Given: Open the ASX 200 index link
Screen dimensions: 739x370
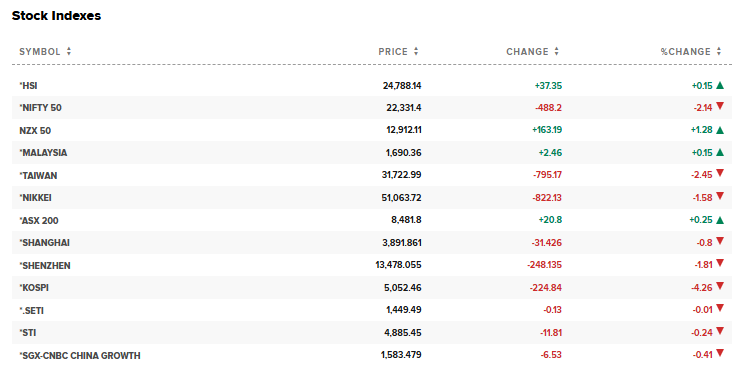Looking at the screenshot, I should coord(39,220).
